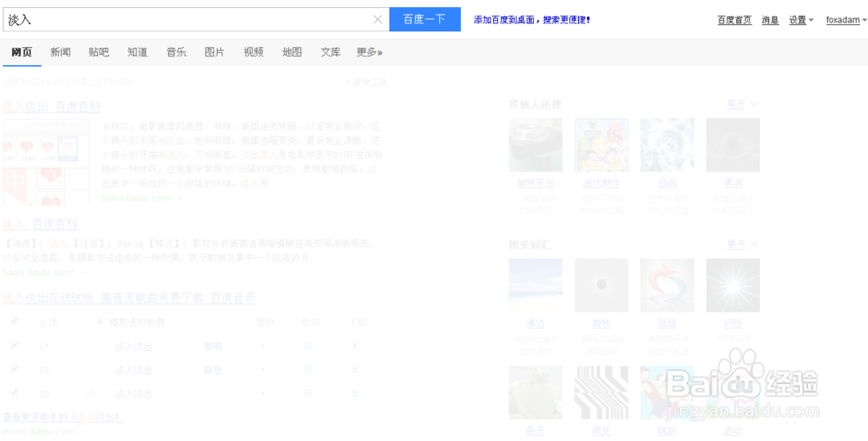The height and width of the screenshot is (441, 868).
Task: Download song 03 via its download icon
Action: click(355, 393)
